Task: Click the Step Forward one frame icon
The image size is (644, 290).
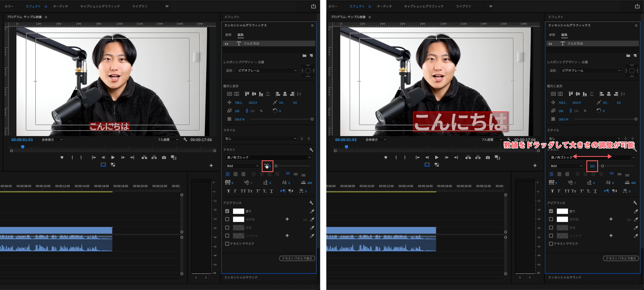Action: [123, 157]
